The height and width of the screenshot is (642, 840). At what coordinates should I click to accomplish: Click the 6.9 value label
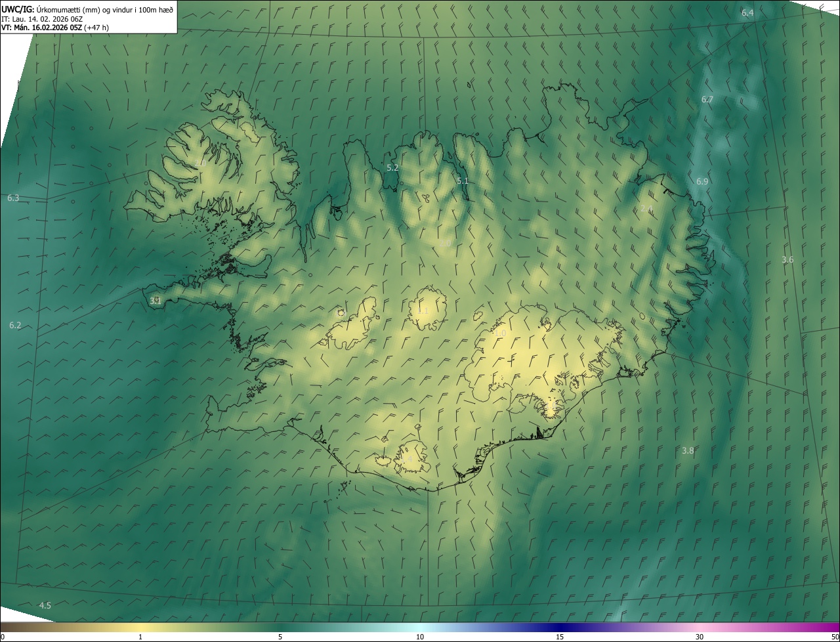click(x=702, y=181)
